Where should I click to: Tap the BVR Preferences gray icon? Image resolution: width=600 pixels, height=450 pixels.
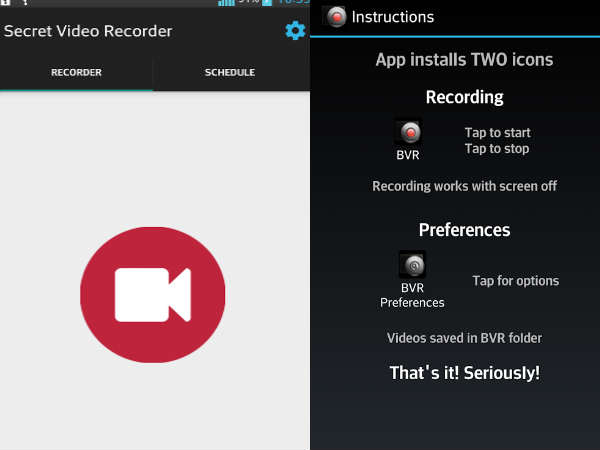tap(412, 265)
